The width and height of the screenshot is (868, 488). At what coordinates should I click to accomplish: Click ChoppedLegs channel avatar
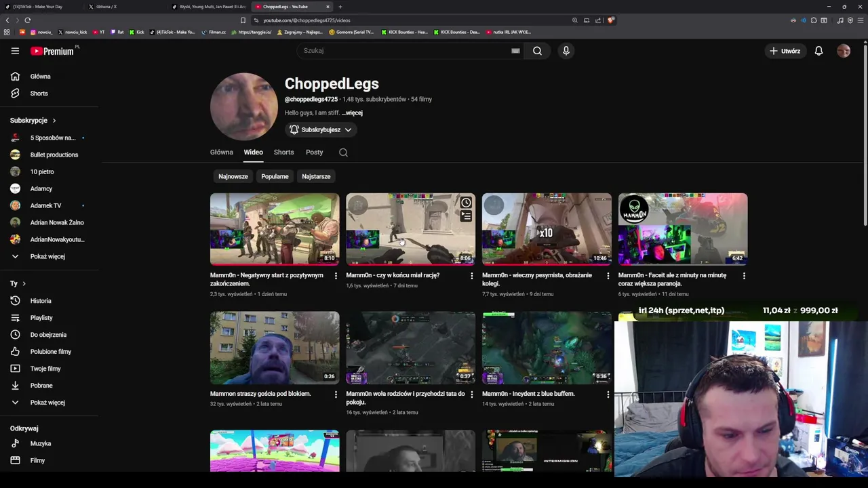pyautogui.click(x=244, y=106)
